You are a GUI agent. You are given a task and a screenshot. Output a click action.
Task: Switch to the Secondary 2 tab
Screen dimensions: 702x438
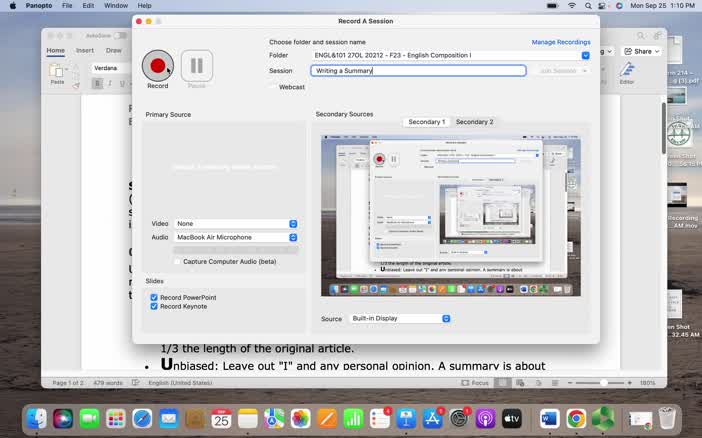[x=474, y=122]
